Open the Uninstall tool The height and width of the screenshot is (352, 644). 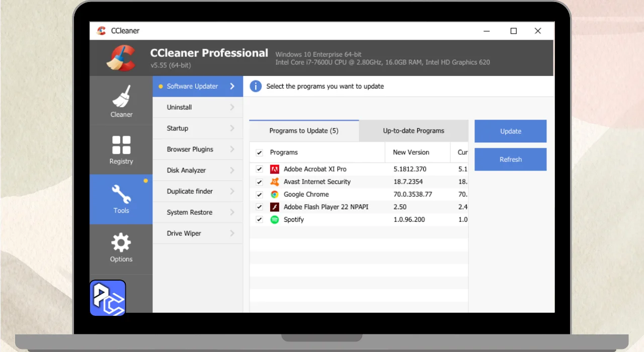click(x=198, y=107)
